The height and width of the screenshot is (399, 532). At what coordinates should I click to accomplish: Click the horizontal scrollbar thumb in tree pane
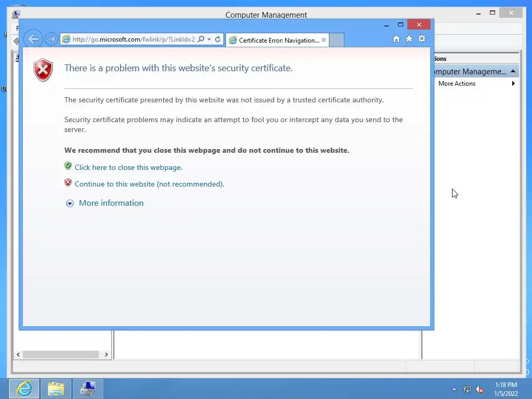tap(61, 354)
